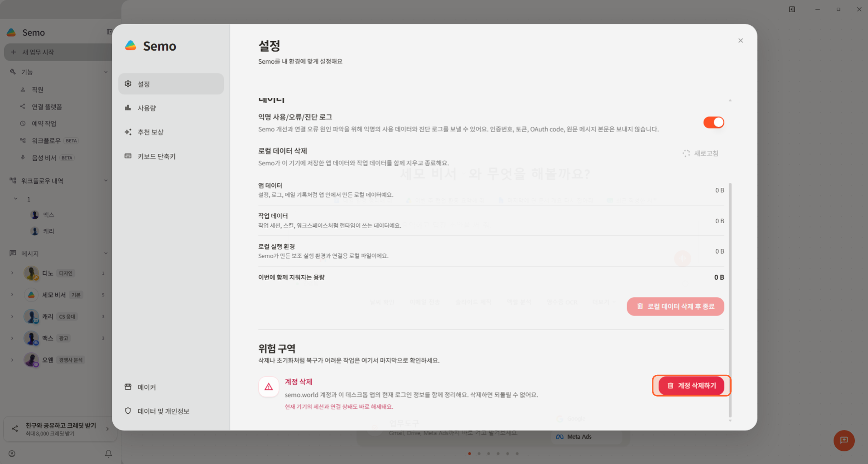Click shield icon beside 데이터 및 개인정보
Screen dimensions: 868x464
[x=128, y=411]
